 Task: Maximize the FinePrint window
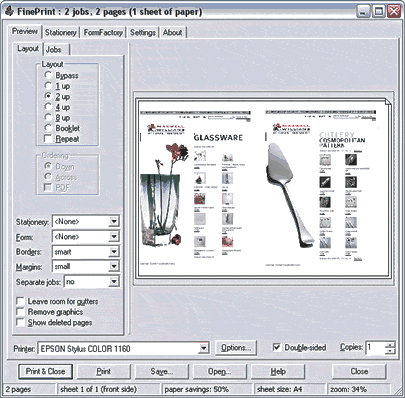379,11
